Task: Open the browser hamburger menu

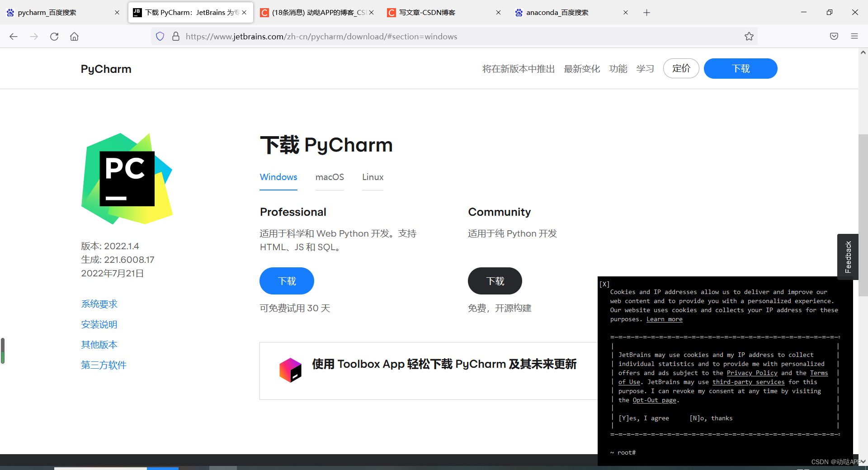Action: (x=854, y=37)
